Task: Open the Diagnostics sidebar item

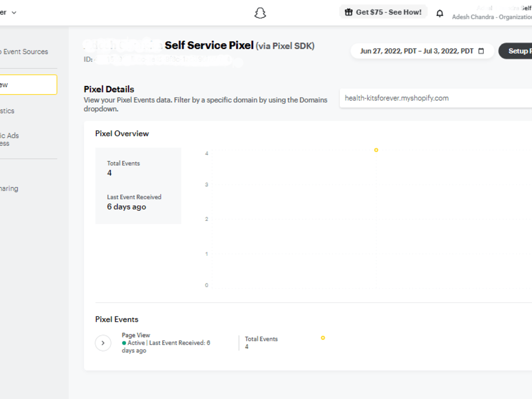Action: coord(7,111)
